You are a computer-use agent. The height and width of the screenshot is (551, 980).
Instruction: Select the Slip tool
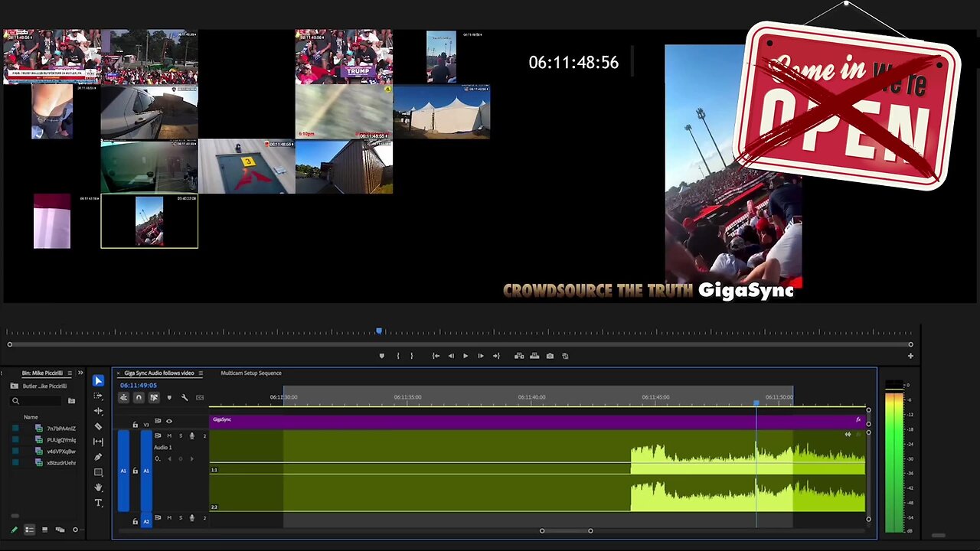point(98,442)
